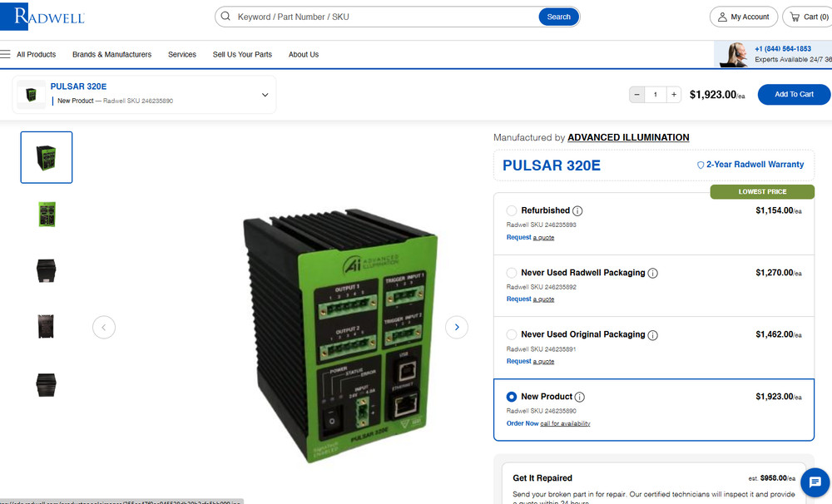Click the previous image chevron arrow
This screenshot has width=832, height=504.
pos(104,327)
